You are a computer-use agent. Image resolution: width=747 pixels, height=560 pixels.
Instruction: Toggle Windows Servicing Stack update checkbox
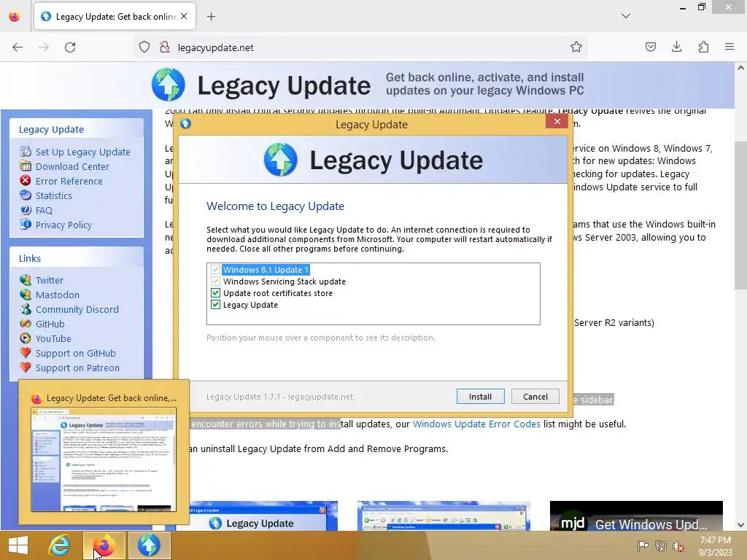[x=215, y=281]
